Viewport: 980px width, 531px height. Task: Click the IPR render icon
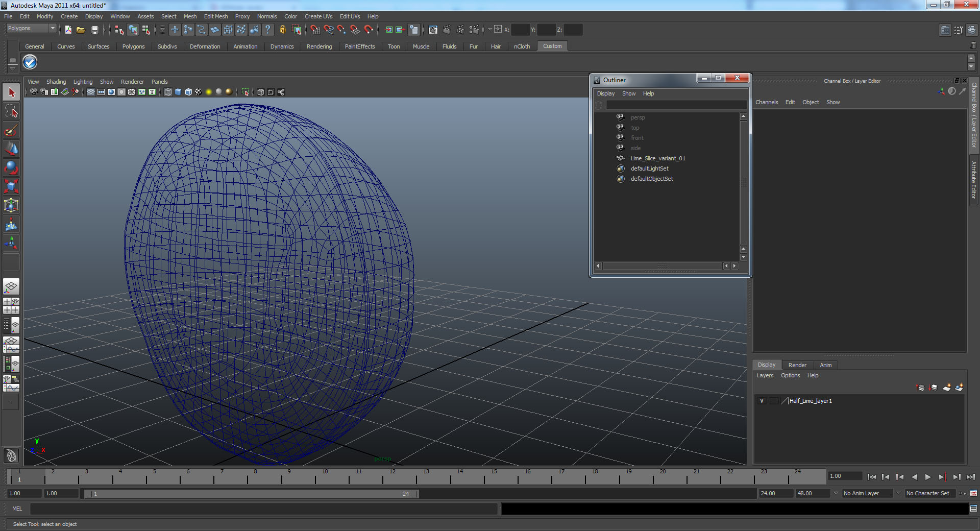click(x=460, y=30)
